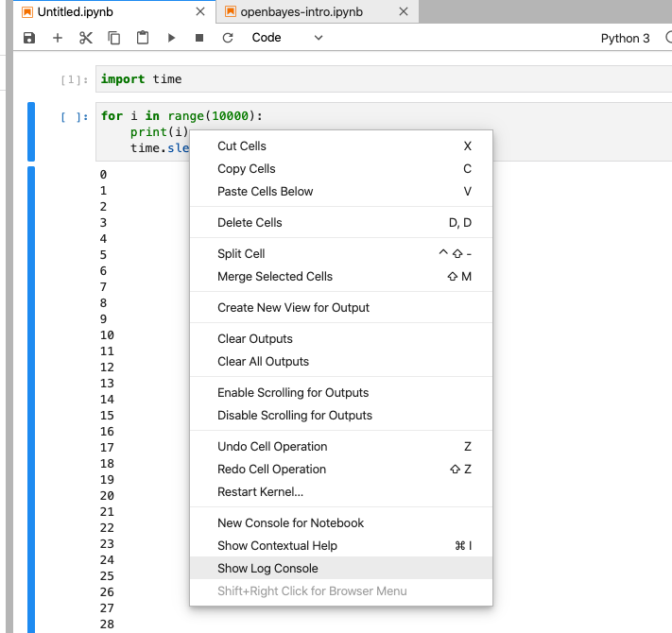This screenshot has height=633, width=672.
Task: Choose Clear All Outputs menu entry
Action: [x=263, y=361]
